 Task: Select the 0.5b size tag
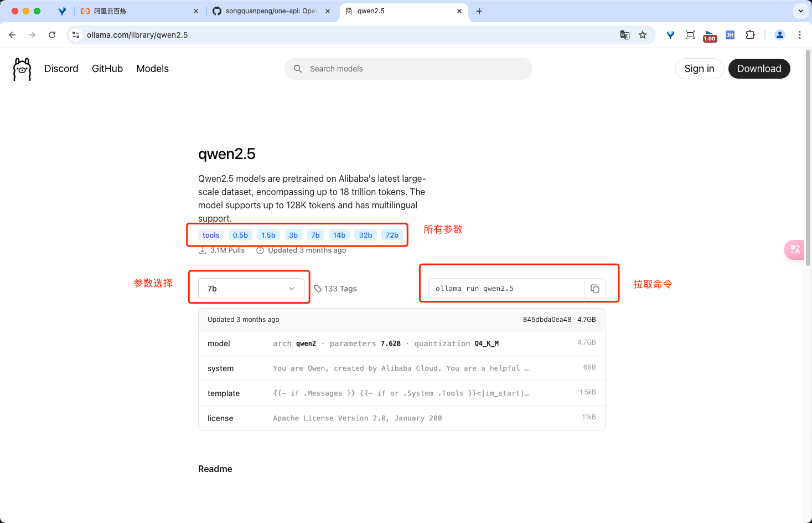(240, 235)
